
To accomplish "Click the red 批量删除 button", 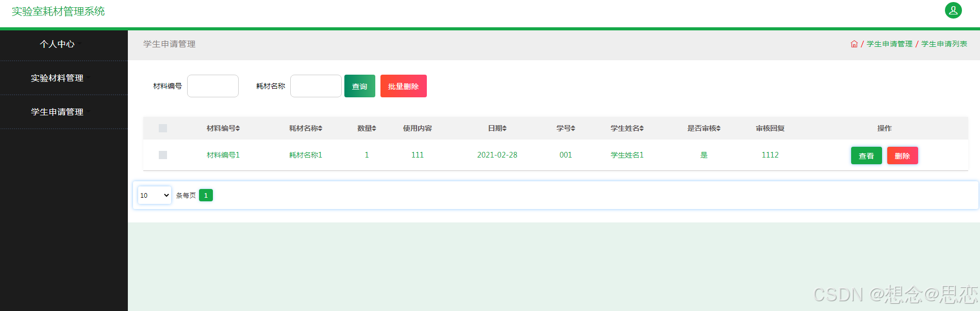I will point(404,86).
